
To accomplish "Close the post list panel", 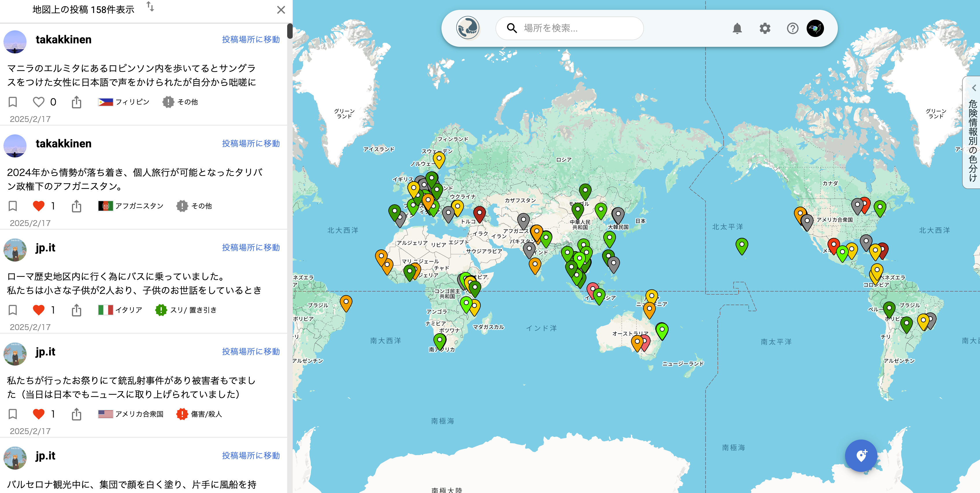I will [281, 10].
